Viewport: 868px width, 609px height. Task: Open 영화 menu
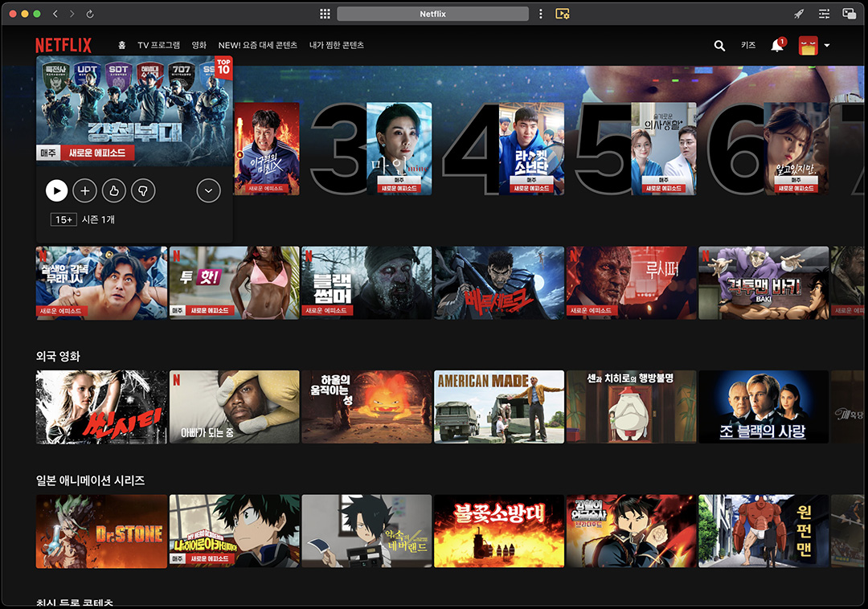[x=199, y=45]
